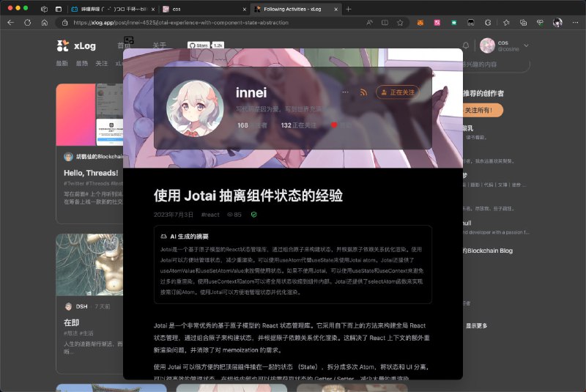Toggle the 正在关注 following button for innei
Image resolution: width=586 pixels, height=392 pixels.
pos(398,92)
